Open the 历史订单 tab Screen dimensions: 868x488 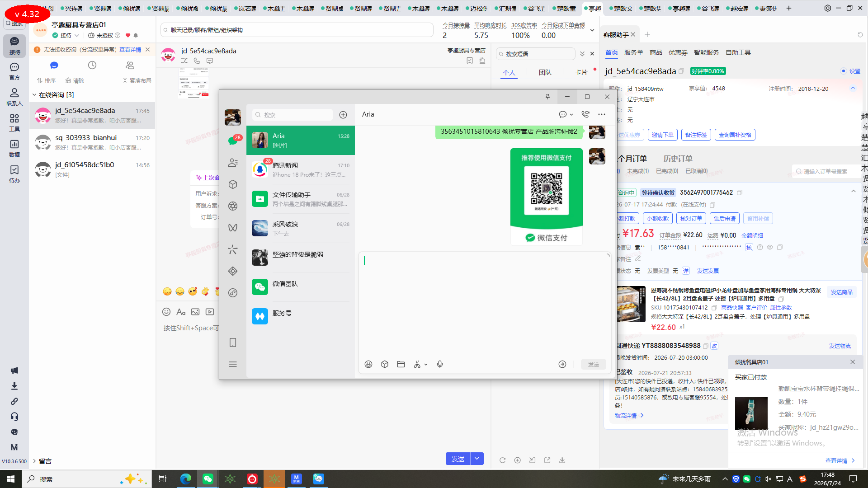[678, 159]
